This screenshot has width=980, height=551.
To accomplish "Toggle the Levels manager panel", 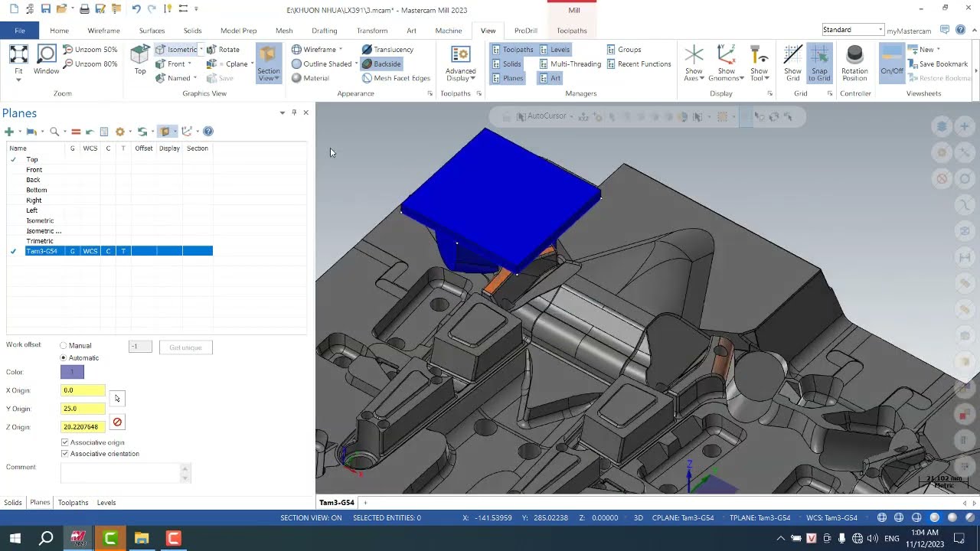I will (555, 50).
